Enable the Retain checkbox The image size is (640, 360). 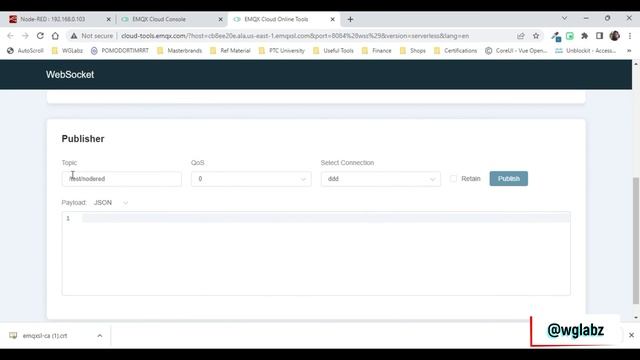[453, 178]
